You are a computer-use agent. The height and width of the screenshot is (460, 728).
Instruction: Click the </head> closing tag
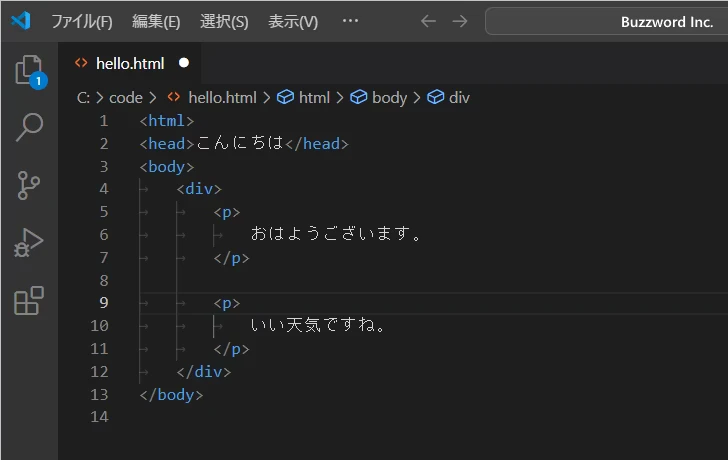(x=317, y=144)
